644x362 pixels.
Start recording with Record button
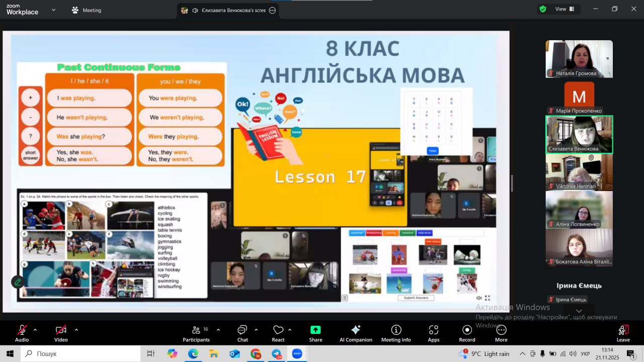tap(467, 333)
